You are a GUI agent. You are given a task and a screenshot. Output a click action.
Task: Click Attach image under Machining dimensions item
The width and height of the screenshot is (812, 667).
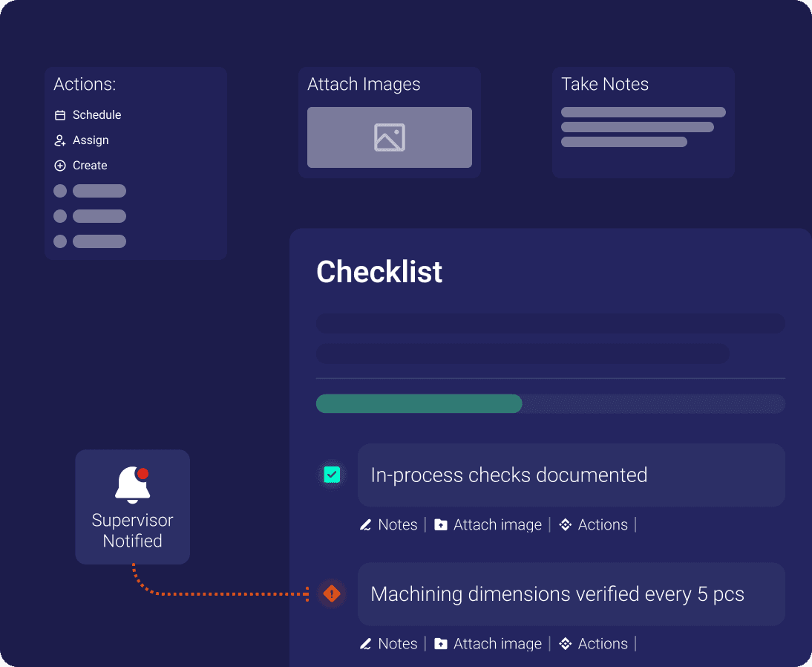[x=497, y=644]
